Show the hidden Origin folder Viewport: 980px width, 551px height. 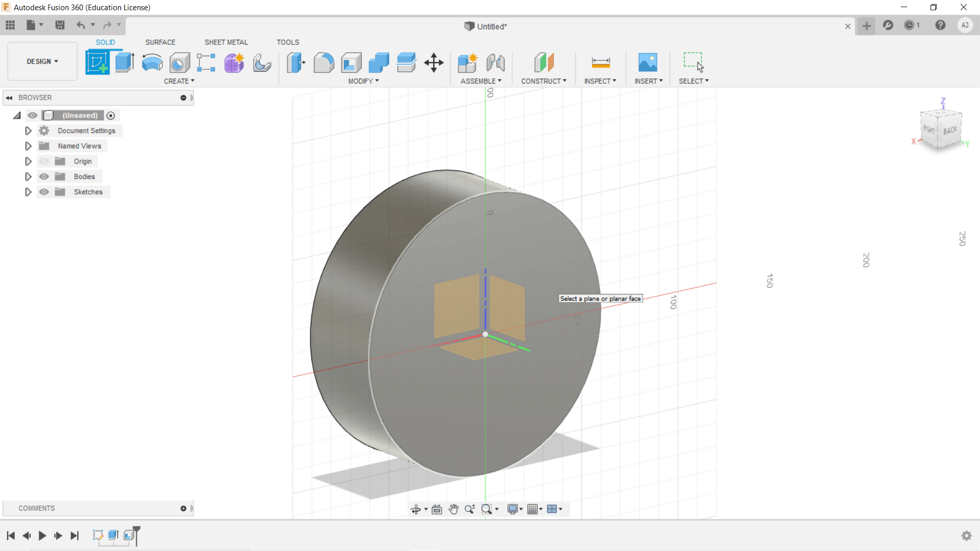pos(44,161)
